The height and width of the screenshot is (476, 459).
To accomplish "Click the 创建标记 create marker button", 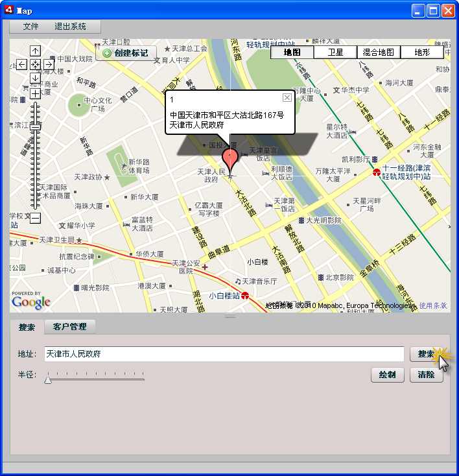I will tap(126, 53).
